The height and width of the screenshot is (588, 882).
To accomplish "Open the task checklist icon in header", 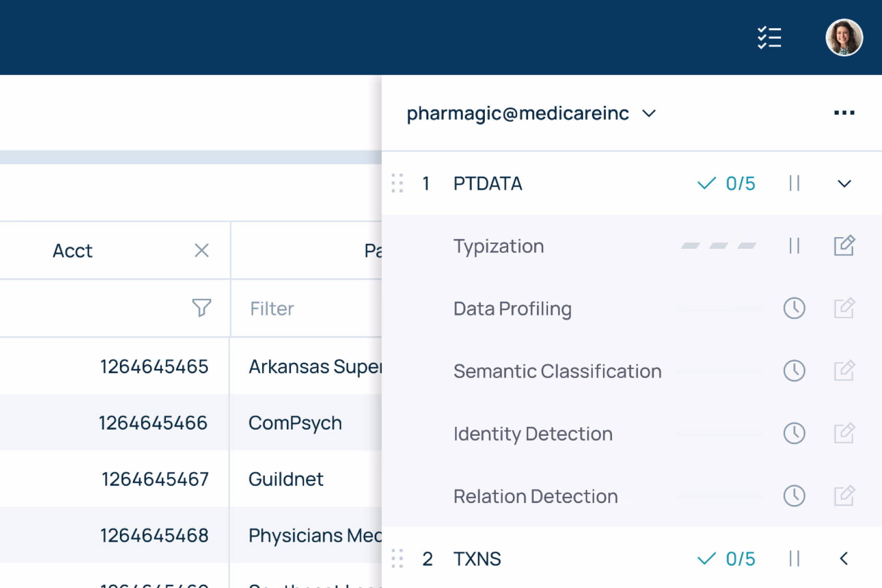I will [769, 38].
